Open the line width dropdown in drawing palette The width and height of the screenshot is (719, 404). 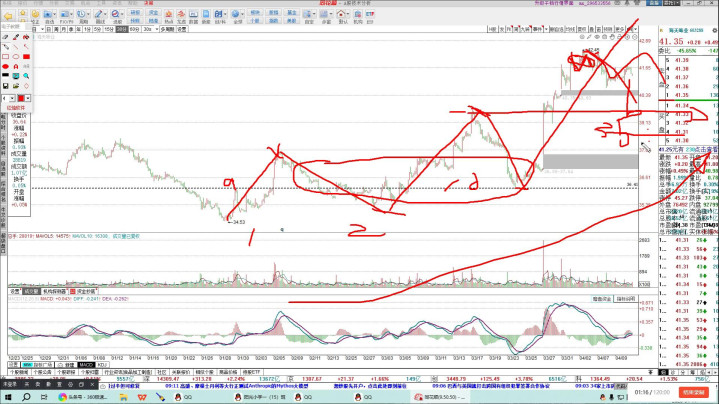12,98
